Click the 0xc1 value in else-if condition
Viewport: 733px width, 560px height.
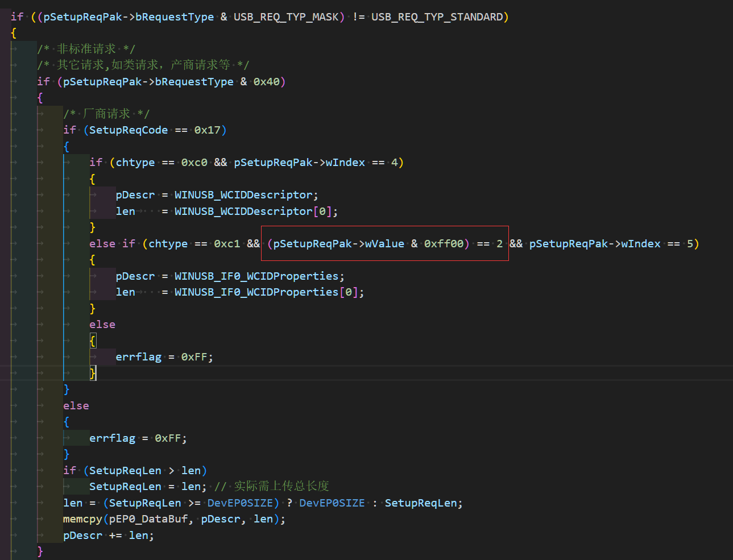pyautogui.click(x=227, y=244)
